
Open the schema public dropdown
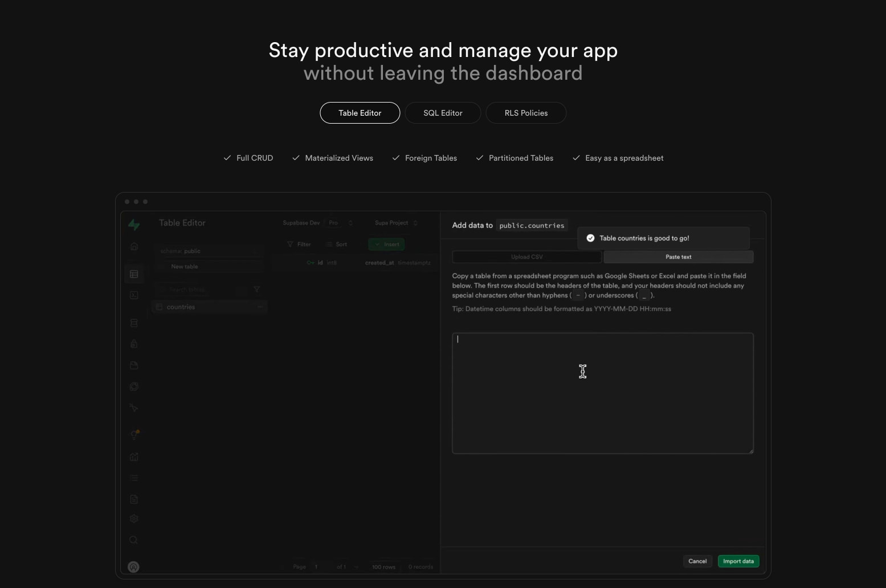pos(209,251)
